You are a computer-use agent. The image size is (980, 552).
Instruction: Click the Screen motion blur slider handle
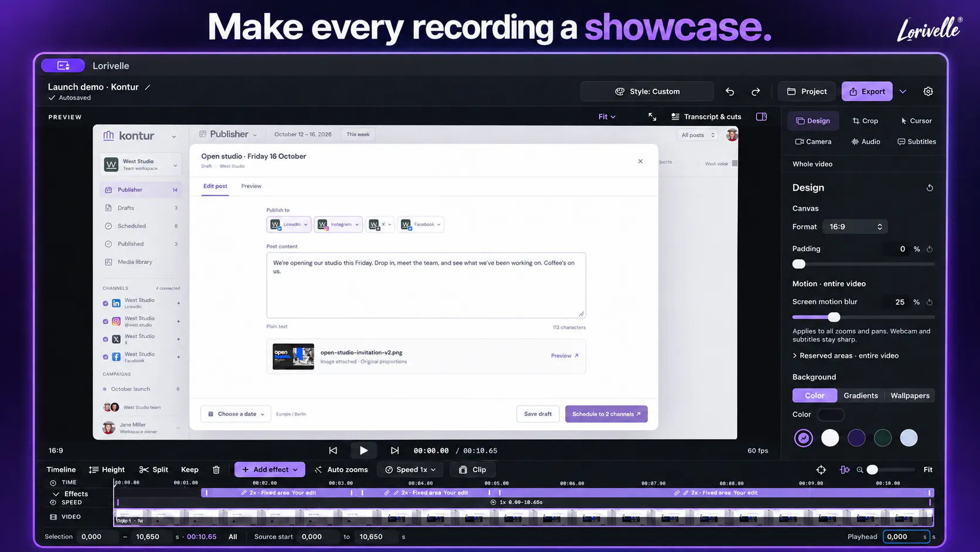coord(834,317)
